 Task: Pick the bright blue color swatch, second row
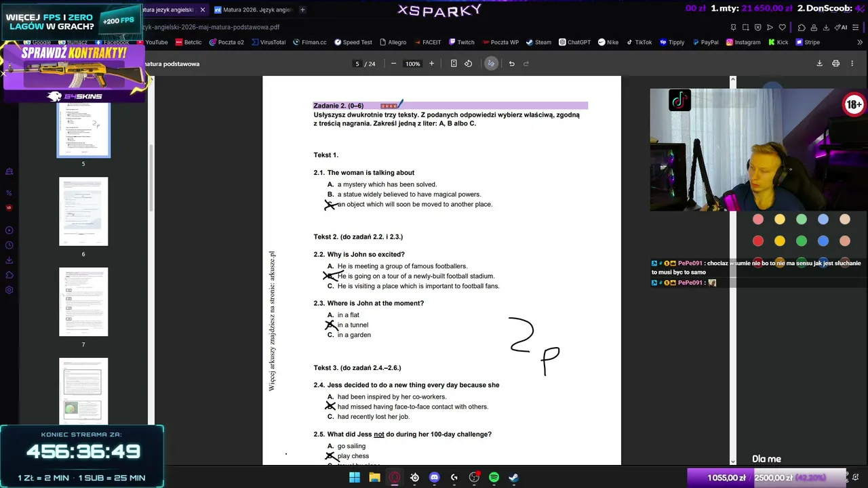pyautogui.click(x=823, y=241)
